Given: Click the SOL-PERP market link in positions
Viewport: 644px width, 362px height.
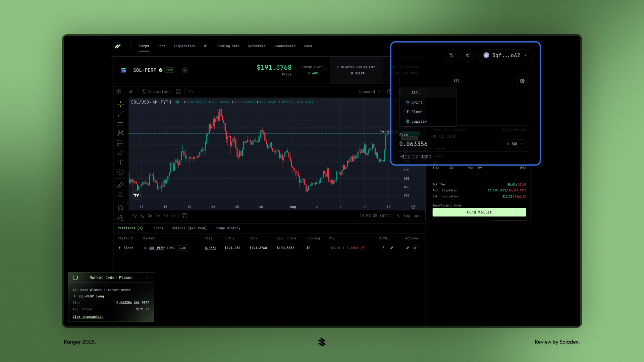Looking at the screenshot, I should (x=157, y=248).
